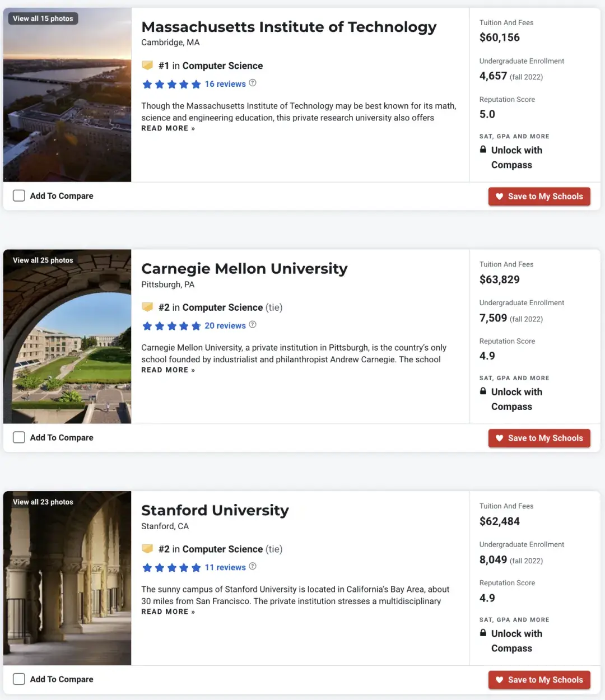The image size is (605, 700).
Task: Check Add To Compare for Carnegie Mellon
Action: pyautogui.click(x=18, y=437)
